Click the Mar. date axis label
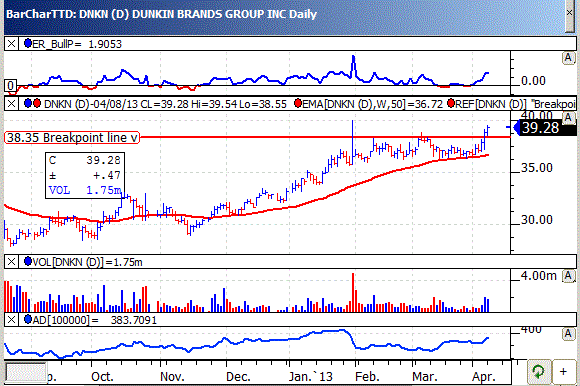 (x=425, y=377)
